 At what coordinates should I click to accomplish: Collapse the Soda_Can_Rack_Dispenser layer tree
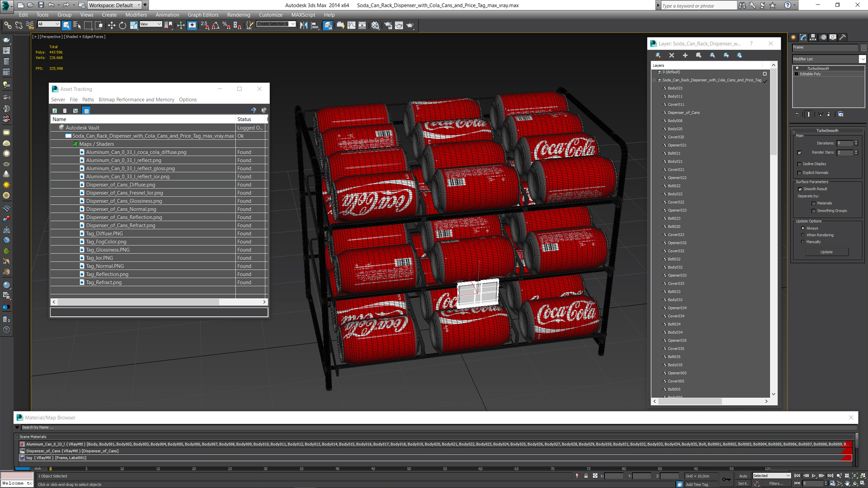pyautogui.click(x=654, y=80)
